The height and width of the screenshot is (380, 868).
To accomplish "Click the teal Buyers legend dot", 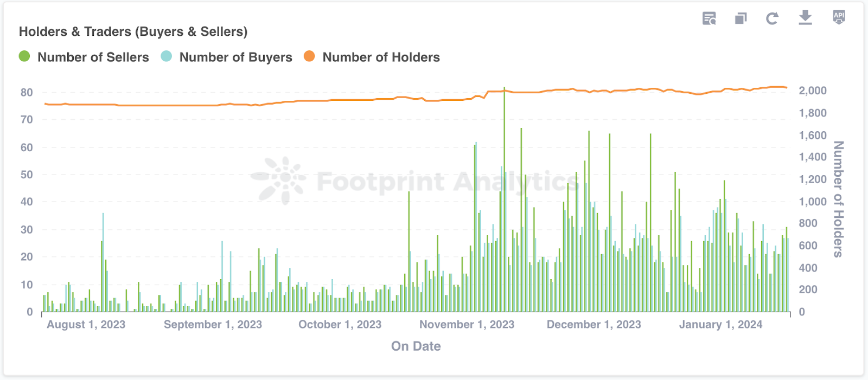I will 167,56.
